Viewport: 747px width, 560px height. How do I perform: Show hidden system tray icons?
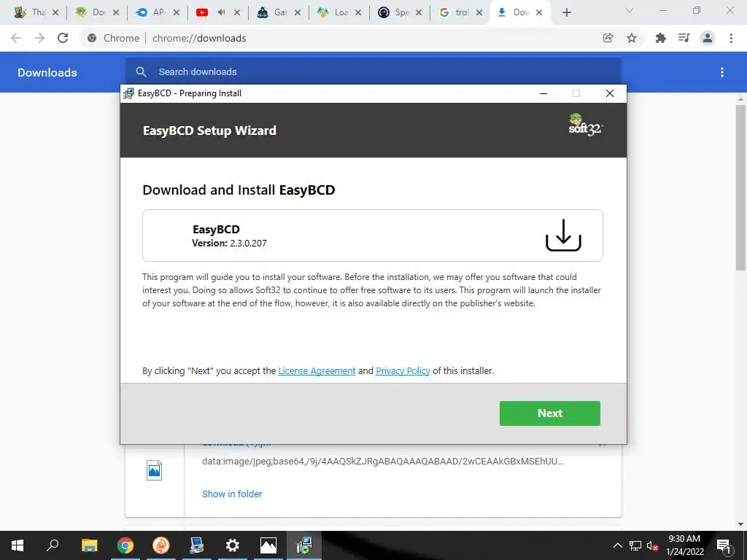coord(617,545)
